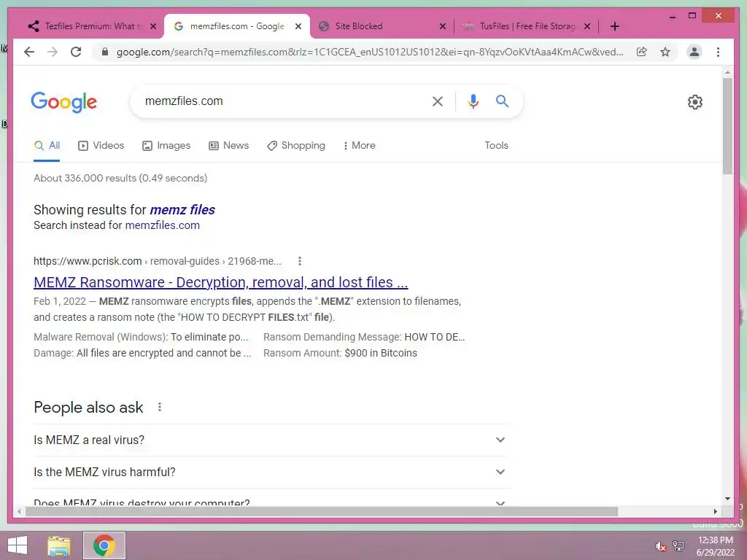747x560 pixels.
Task: Start voice search with microphone icon
Action: click(473, 101)
